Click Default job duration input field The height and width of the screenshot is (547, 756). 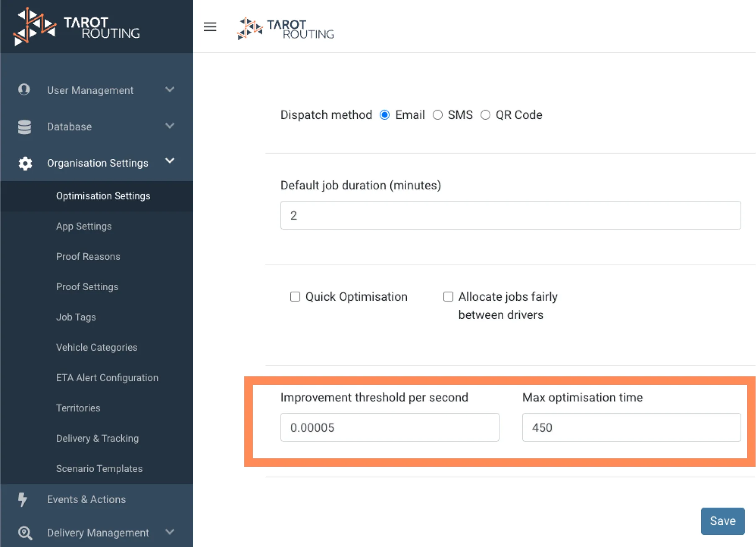[x=510, y=215]
